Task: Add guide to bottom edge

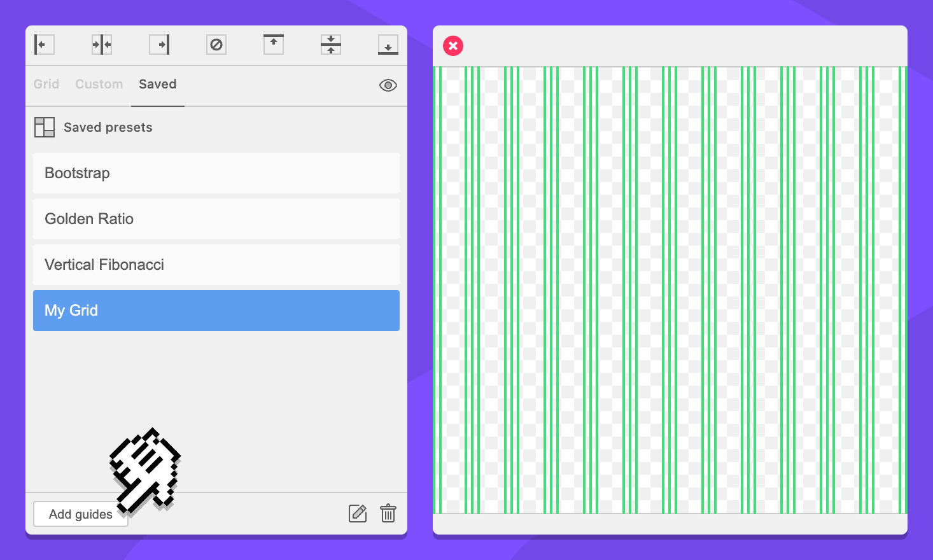Action: [388, 45]
